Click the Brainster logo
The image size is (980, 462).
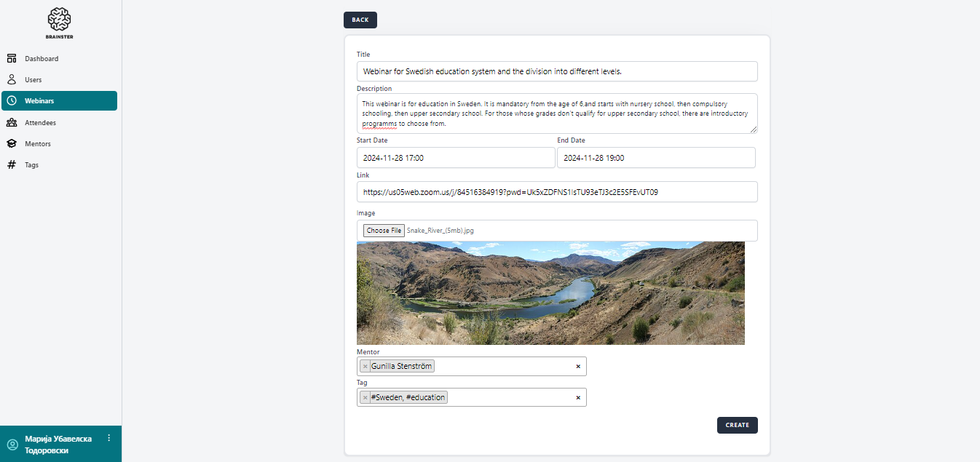(x=60, y=23)
